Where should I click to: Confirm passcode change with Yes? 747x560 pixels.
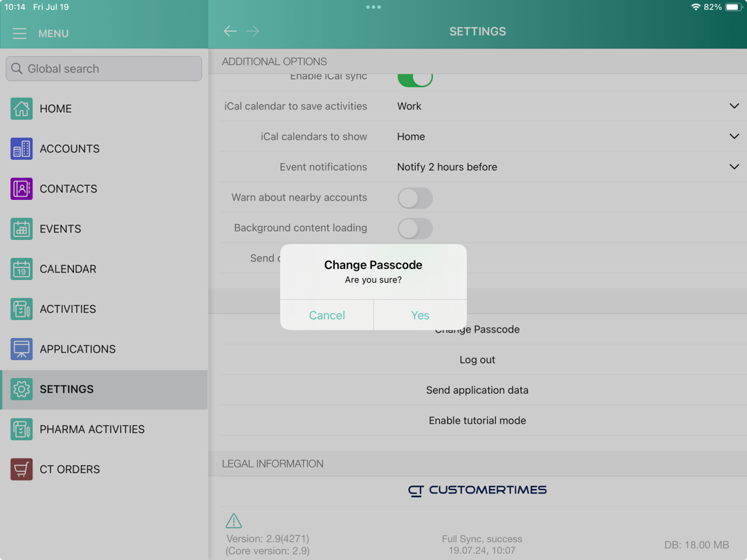420,315
